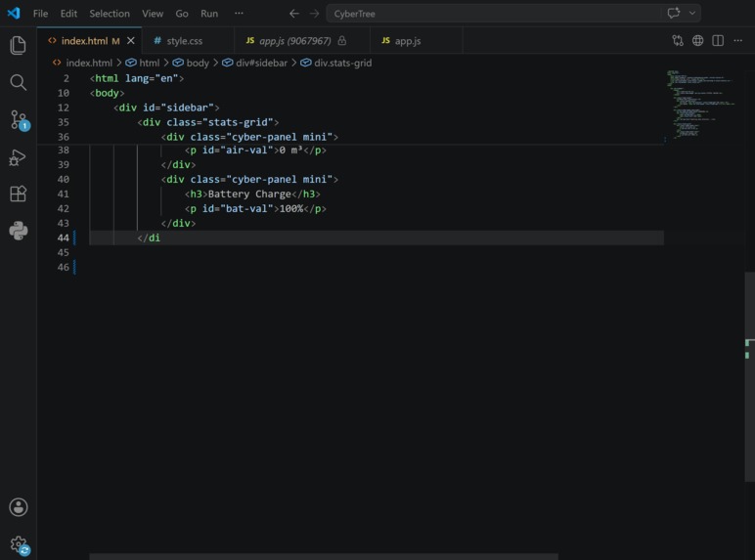Click the minimap code overview

click(x=700, y=104)
